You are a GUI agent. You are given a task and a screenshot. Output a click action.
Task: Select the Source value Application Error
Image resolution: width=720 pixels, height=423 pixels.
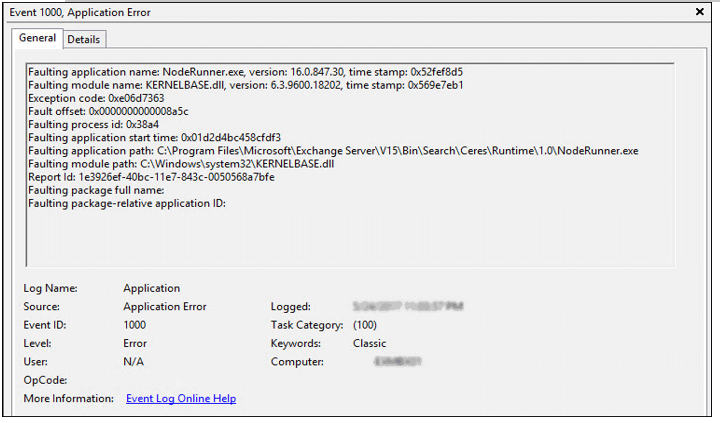tap(164, 307)
